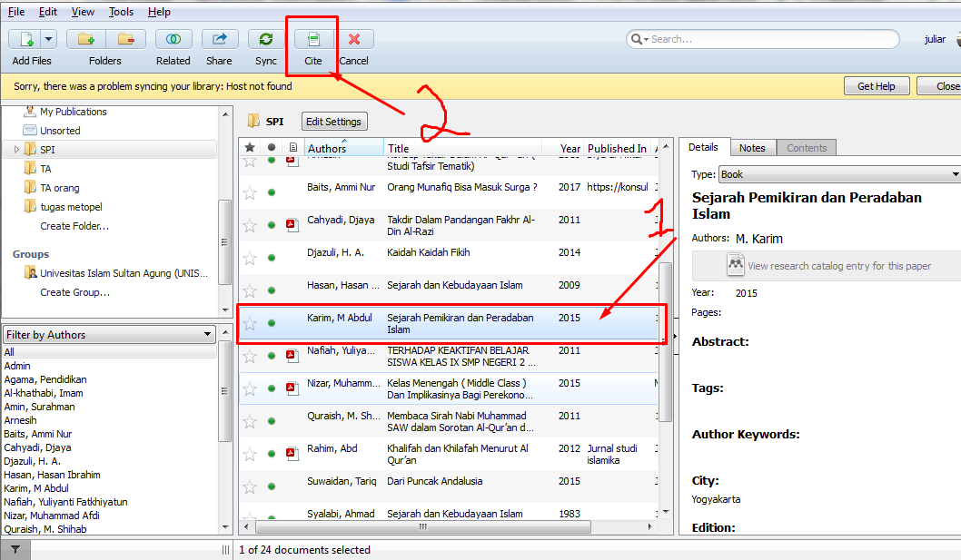Star the Baits, Ammi Nur document
Viewport: 961px width, 560px height.
[x=250, y=193]
